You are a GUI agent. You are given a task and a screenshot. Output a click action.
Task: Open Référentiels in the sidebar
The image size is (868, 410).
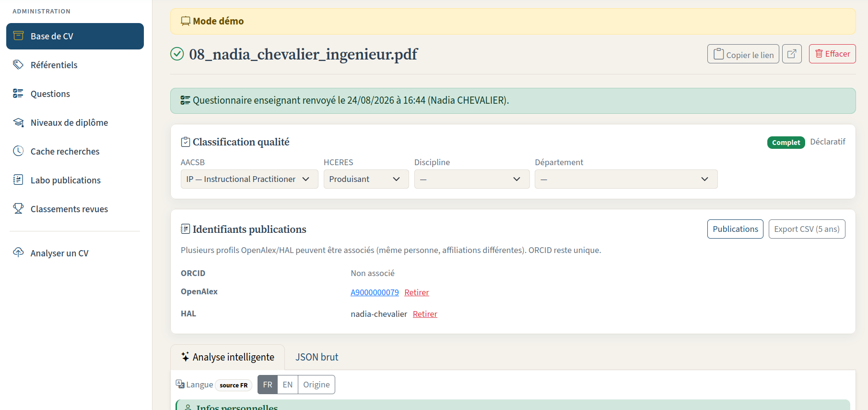pyautogui.click(x=75, y=65)
